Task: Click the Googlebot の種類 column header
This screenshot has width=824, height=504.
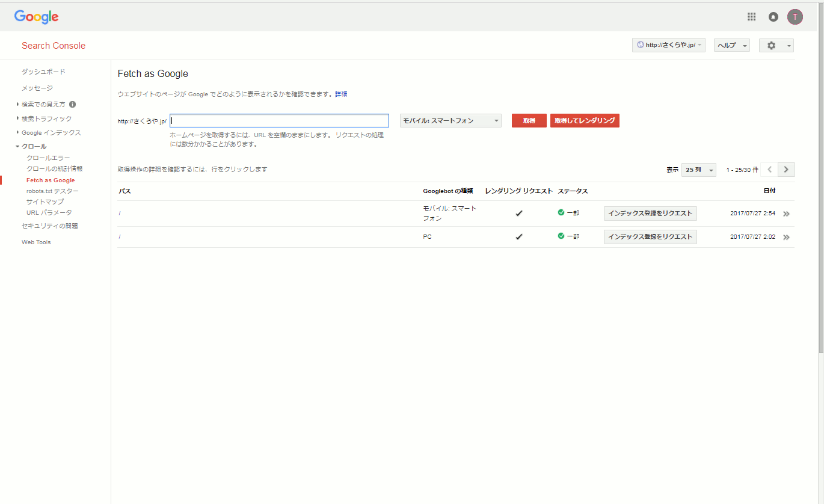Action: [448, 191]
